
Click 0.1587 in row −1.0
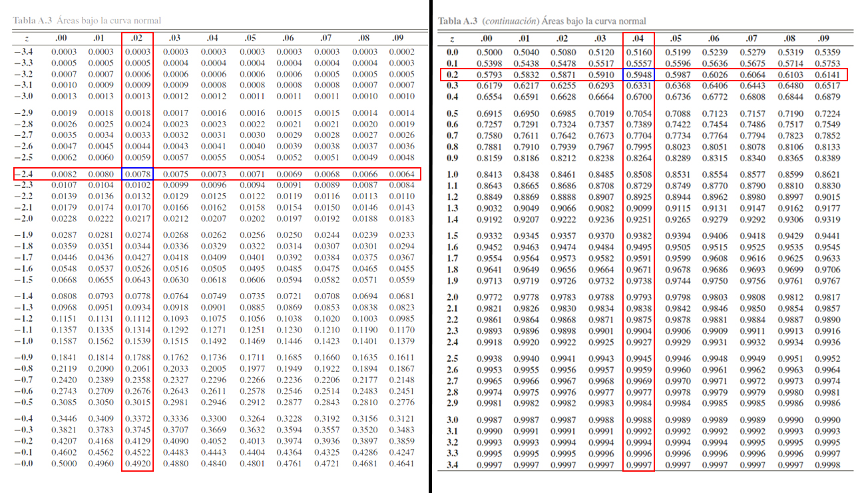[x=63, y=341]
